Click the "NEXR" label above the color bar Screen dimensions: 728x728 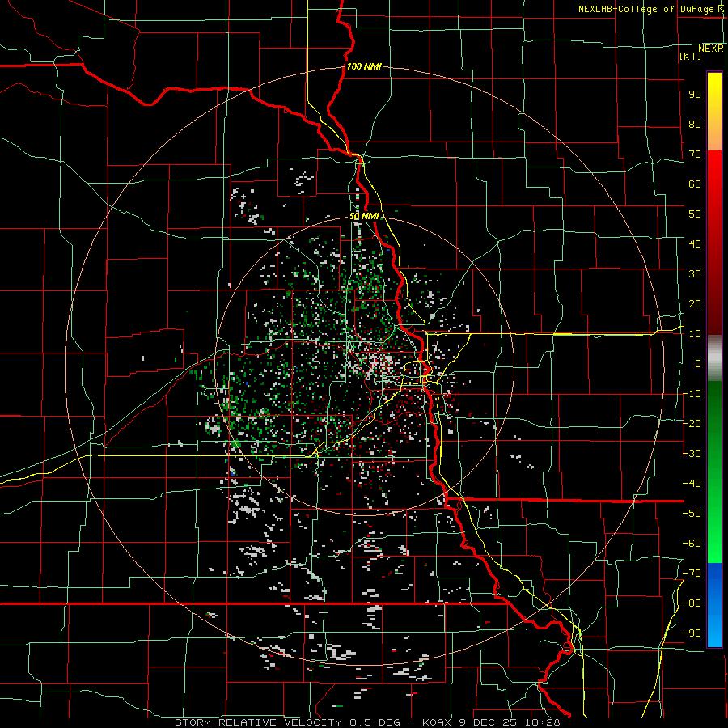click(711, 49)
